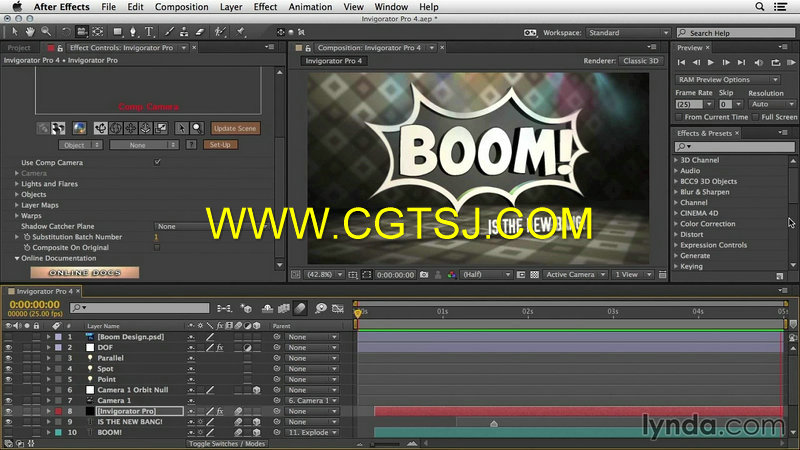800x450 pixels.
Task: Open Active Camera view dropdown
Action: tap(574, 274)
